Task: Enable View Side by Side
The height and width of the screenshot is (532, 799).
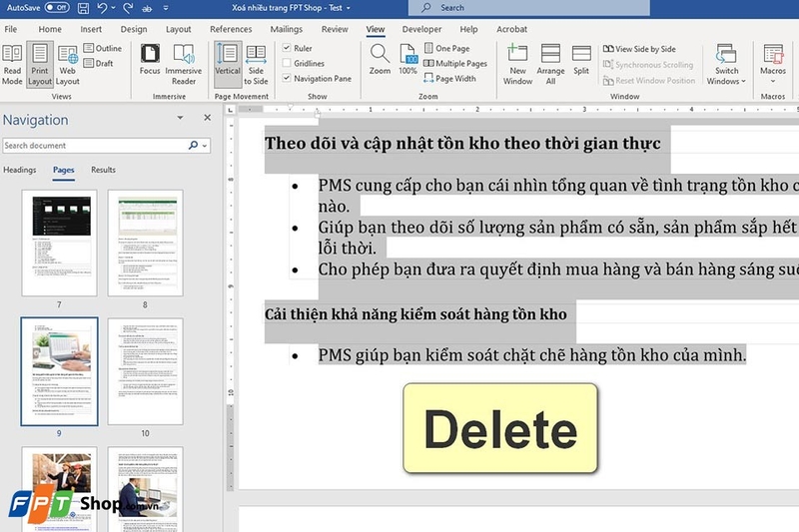Action: (639, 49)
